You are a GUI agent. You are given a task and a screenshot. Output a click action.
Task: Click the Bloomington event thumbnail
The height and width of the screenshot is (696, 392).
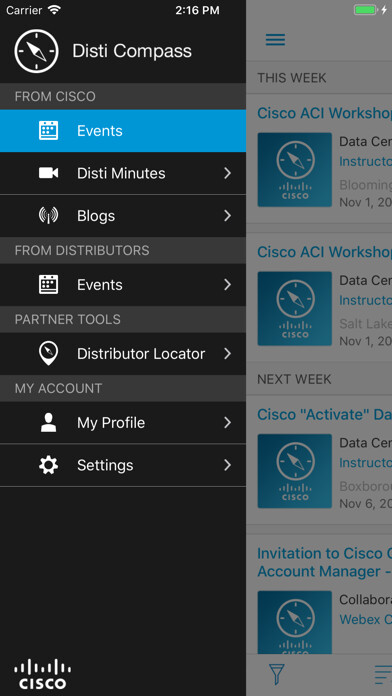(x=295, y=170)
